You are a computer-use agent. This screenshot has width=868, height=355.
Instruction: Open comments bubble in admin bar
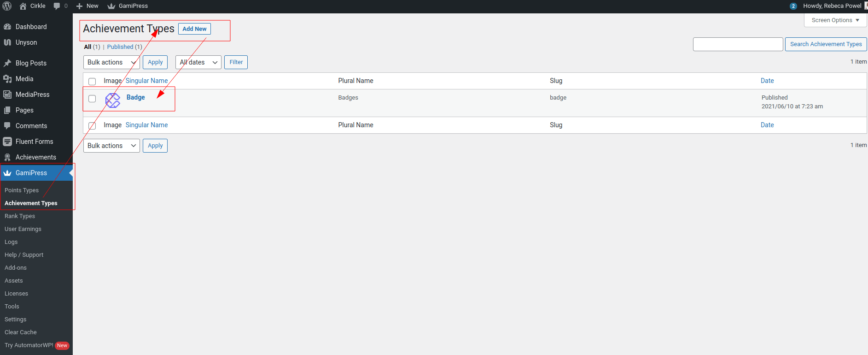(57, 6)
